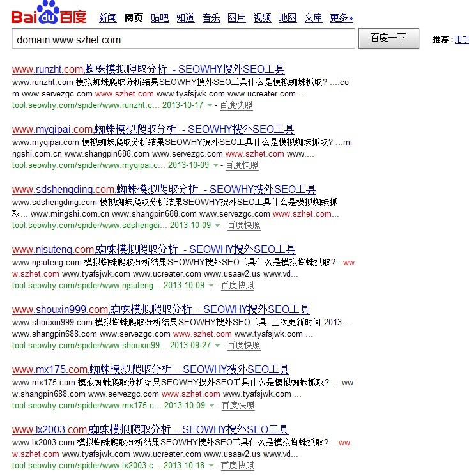Open 百度快照 for the sdshengding result
Viewport: 469px width, 476px height.
point(243,226)
